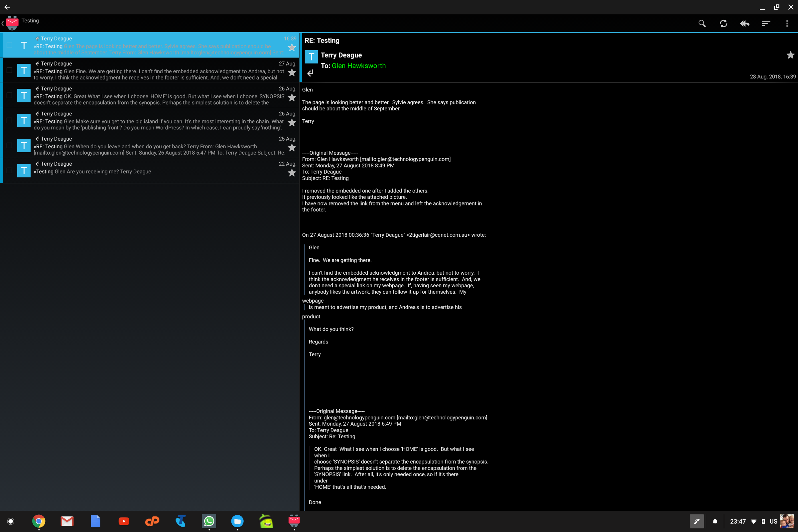Screen dimensions: 798x532
Task: Star the 16:39 Terry Deague message
Action: pyautogui.click(x=292, y=48)
